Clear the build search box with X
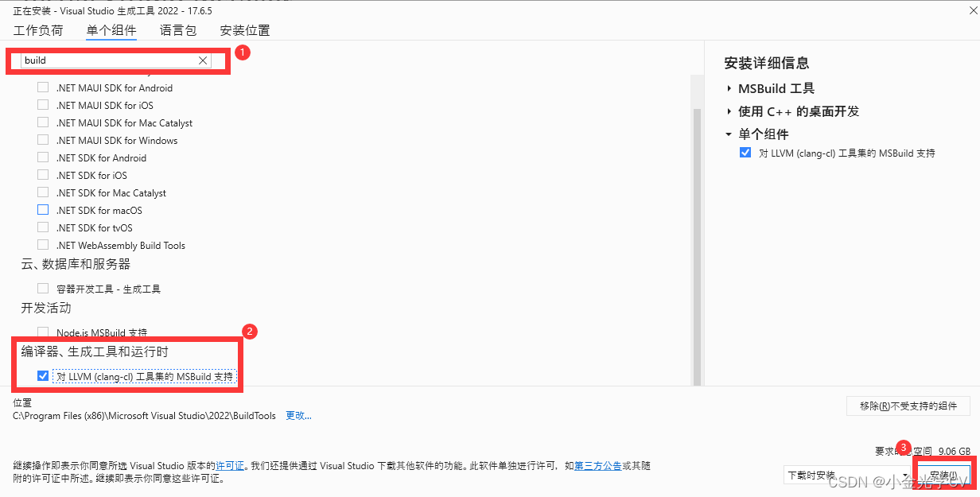 pyautogui.click(x=203, y=60)
